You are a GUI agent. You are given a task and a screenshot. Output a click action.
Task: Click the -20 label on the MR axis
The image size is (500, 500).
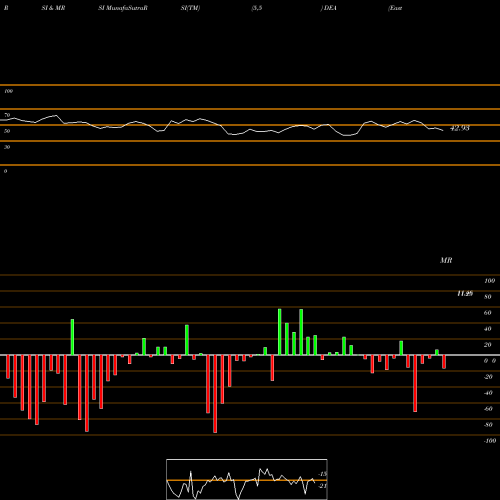coord(488,377)
